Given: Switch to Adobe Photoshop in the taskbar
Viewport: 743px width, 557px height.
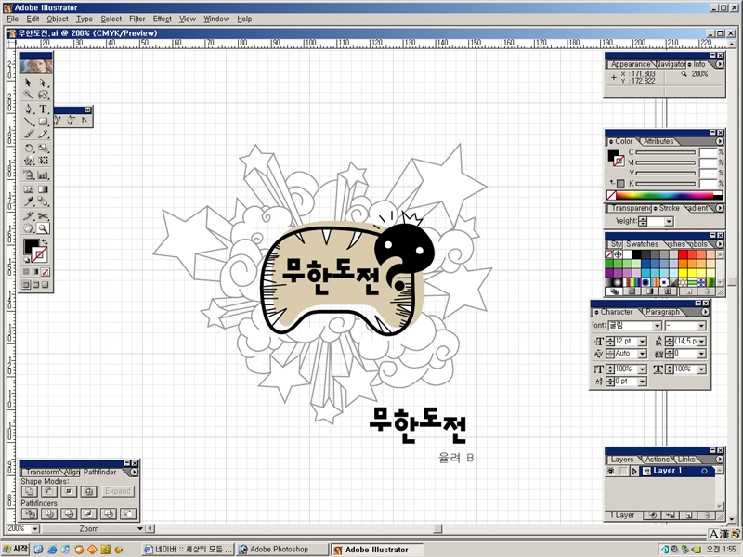Looking at the screenshot, I should [282, 549].
